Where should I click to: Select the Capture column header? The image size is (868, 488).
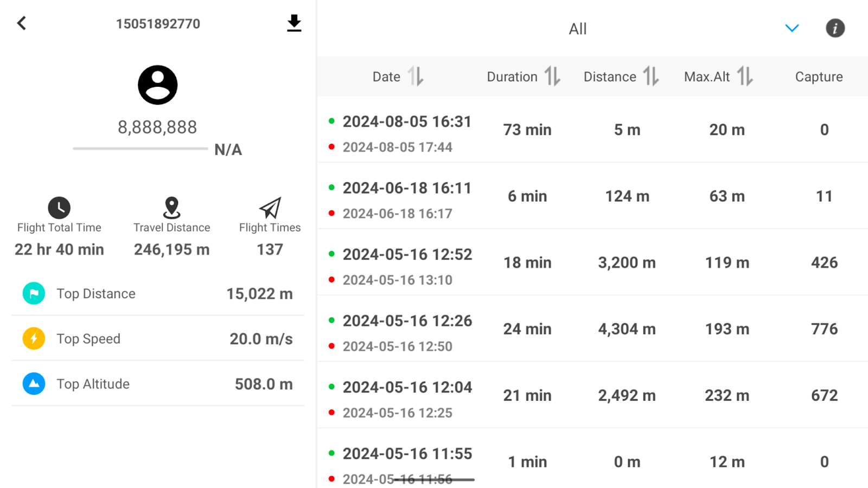[x=819, y=76]
